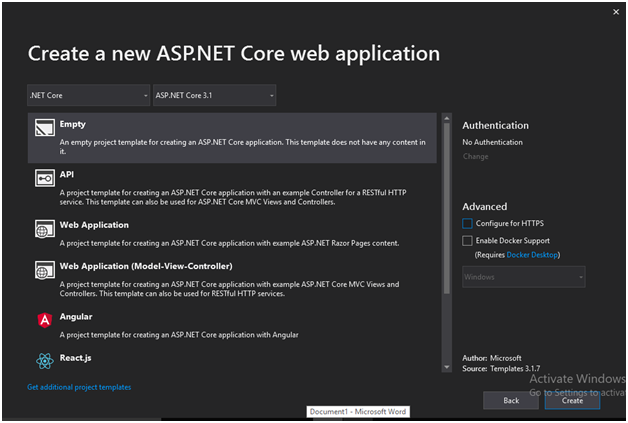Select the API template title
628x423 pixels.
pos(66,174)
